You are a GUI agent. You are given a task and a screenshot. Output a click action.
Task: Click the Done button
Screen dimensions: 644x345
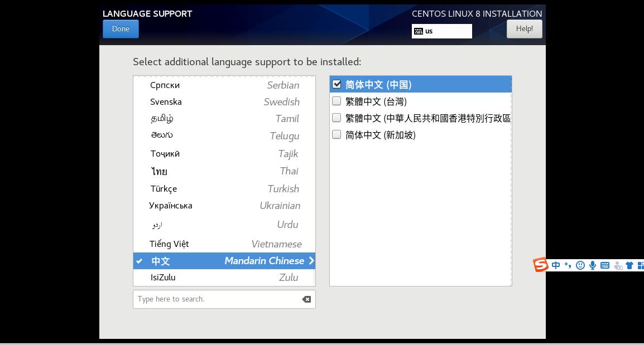point(121,28)
